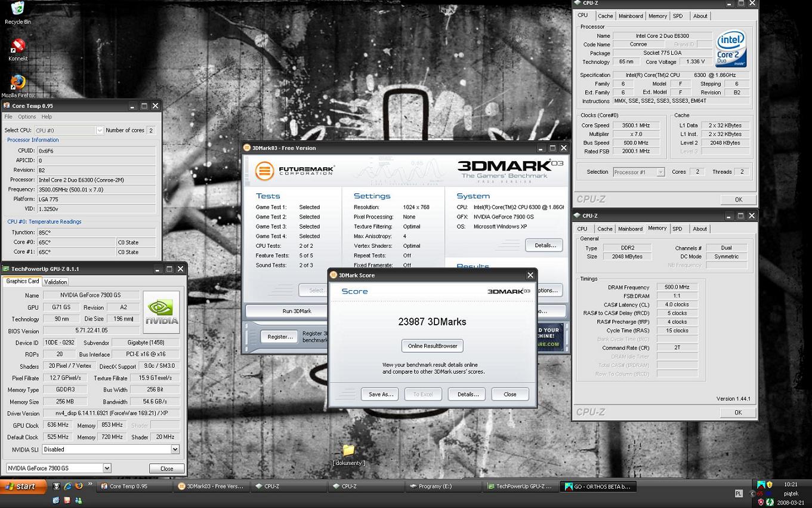Click the BIOS Version field 5.71.22.41.05
Viewport: 812px width, 508px height.
[x=91, y=331]
